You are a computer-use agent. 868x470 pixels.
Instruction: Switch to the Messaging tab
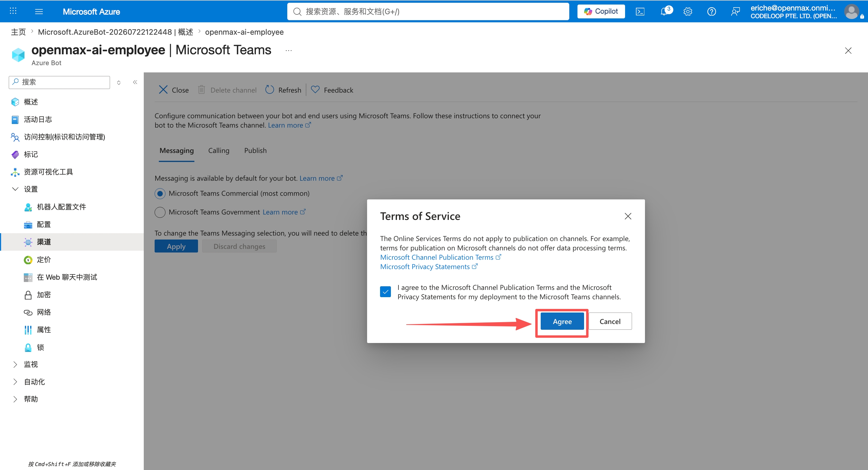pyautogui.click(x=177, y=151)
